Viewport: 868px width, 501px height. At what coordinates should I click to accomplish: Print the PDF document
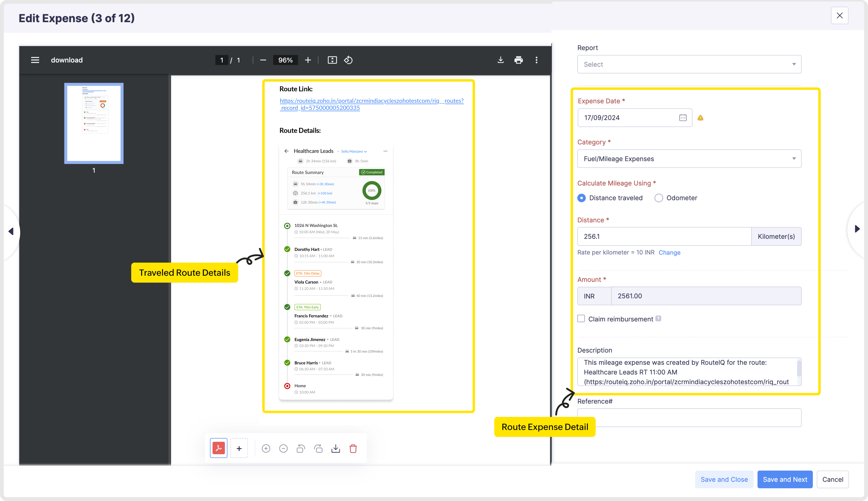(x=518, y=60)
